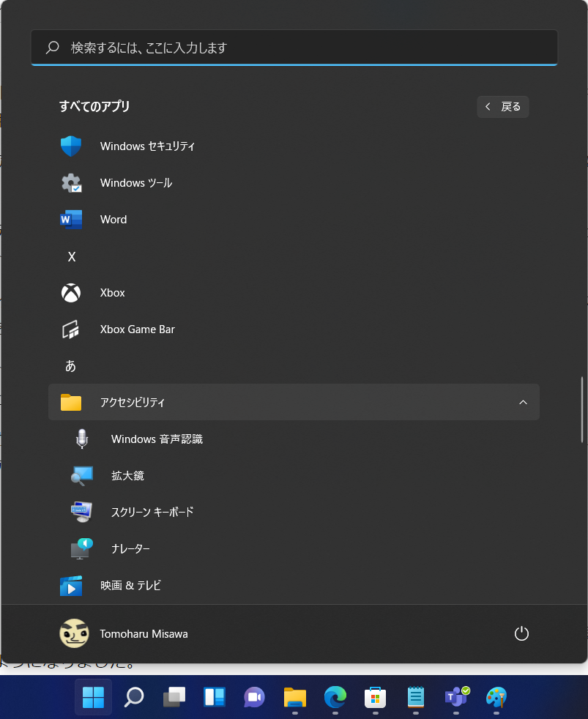The width and height of the screenshot is (588, 719).
Task: Click the Windows 音声認識 label
Action: (x=157, y=439)
